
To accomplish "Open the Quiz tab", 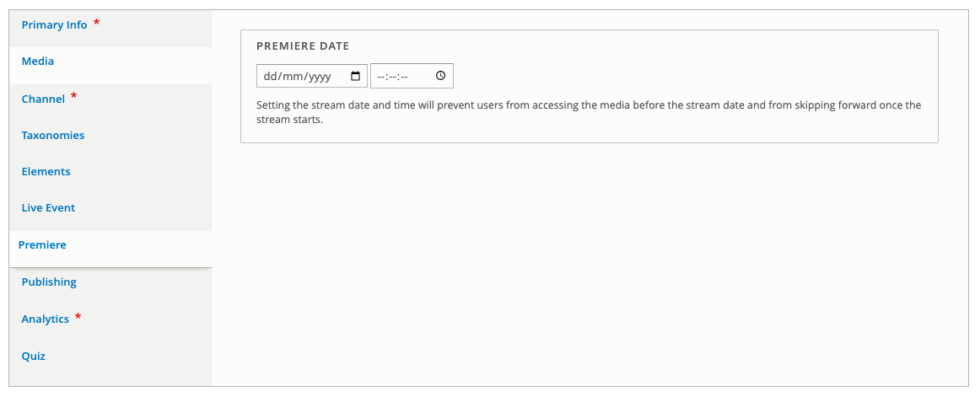I will 33,356.
